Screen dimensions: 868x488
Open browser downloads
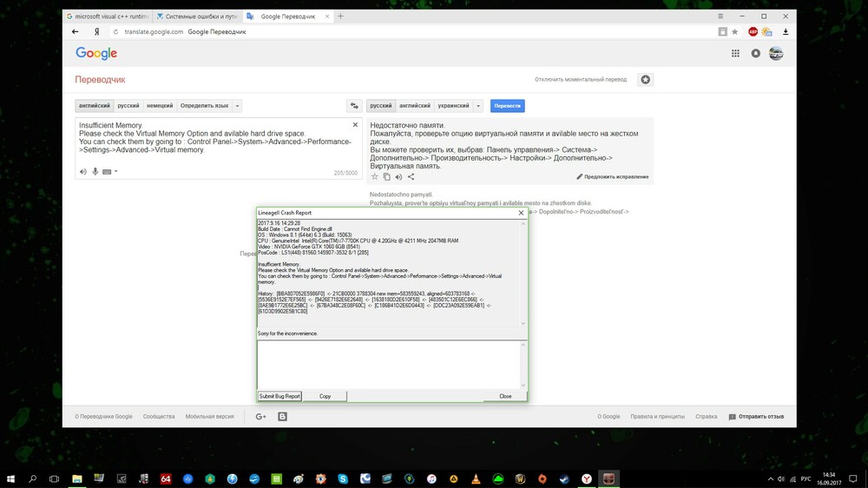tap(785, 31)
